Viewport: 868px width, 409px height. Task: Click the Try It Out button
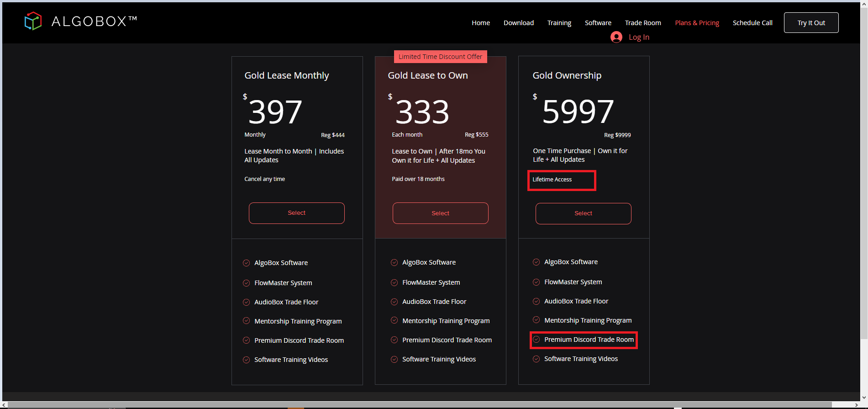811,23
